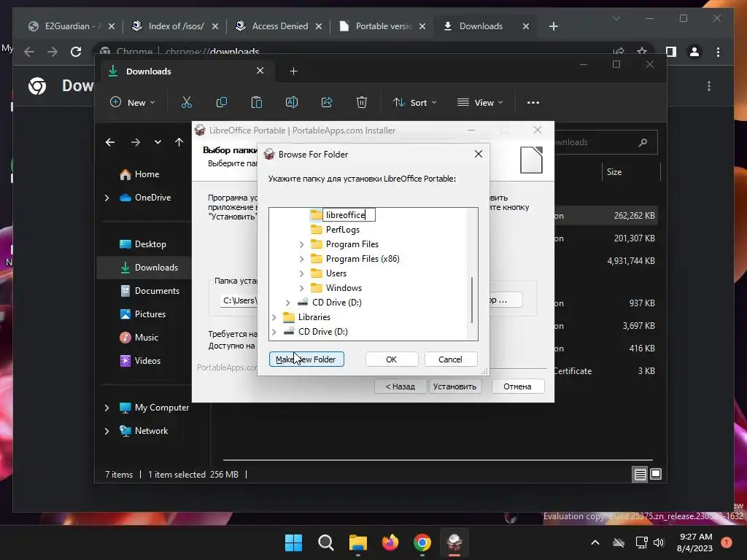The image size is (747, 560).
Task: Expand Windows folder in Browse tree
Action: [301, 288]
